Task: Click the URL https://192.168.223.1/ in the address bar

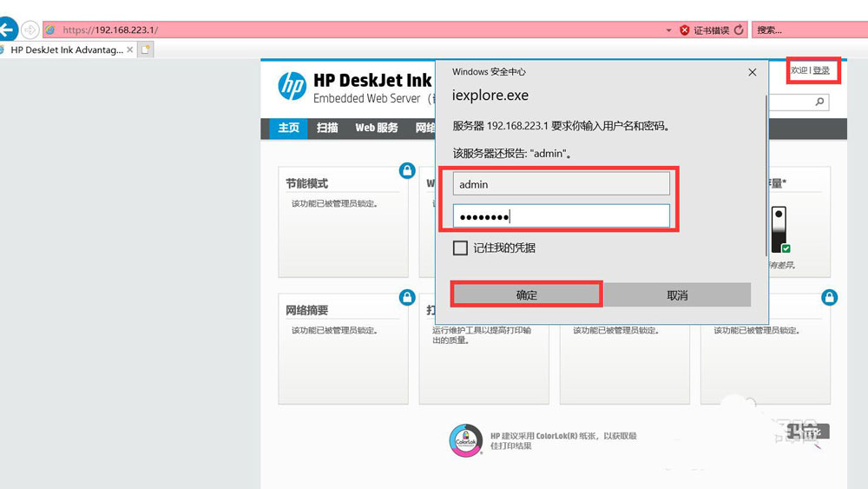Action: 110,30
